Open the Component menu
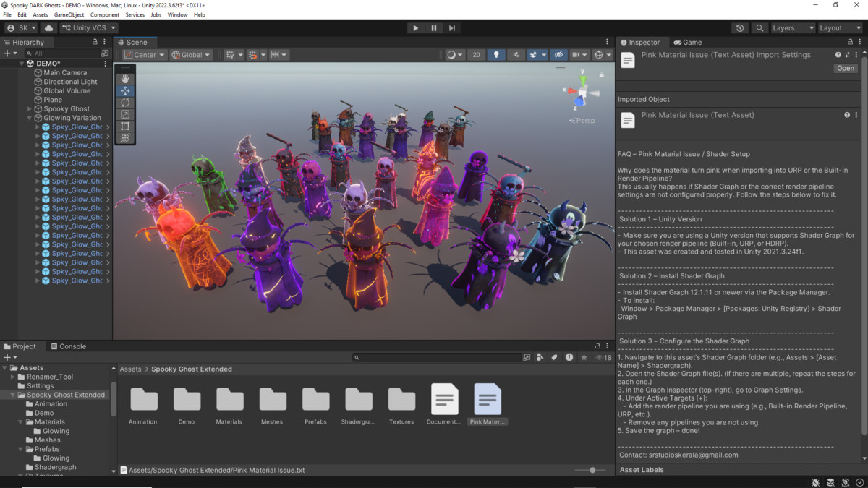 coord(105,14)
